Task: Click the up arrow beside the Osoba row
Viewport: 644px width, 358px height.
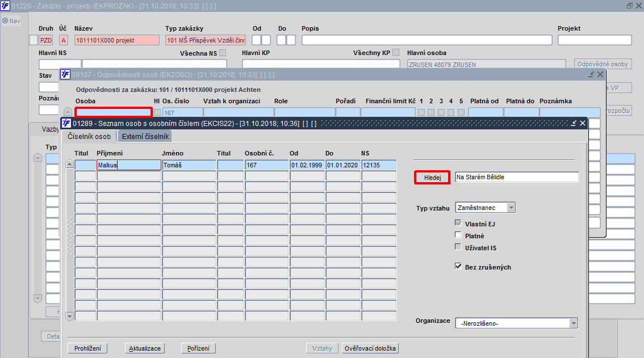Action: 68,112
